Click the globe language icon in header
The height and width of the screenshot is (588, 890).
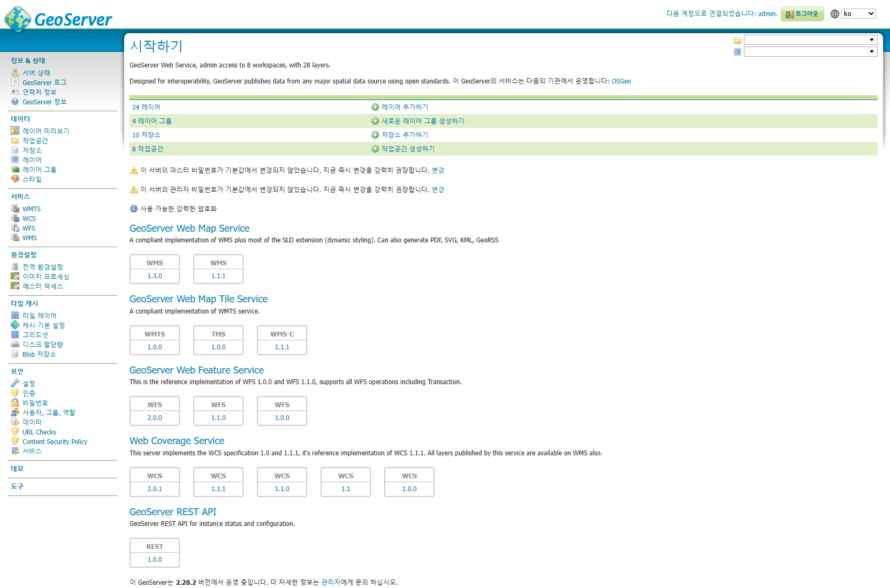(835, 14)
